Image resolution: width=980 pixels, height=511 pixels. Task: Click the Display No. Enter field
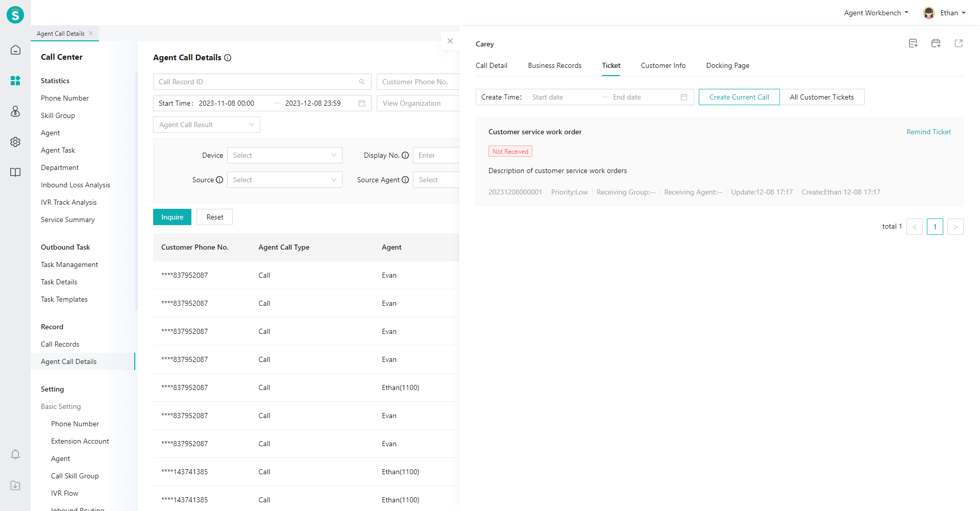click(x=436, y=155)
